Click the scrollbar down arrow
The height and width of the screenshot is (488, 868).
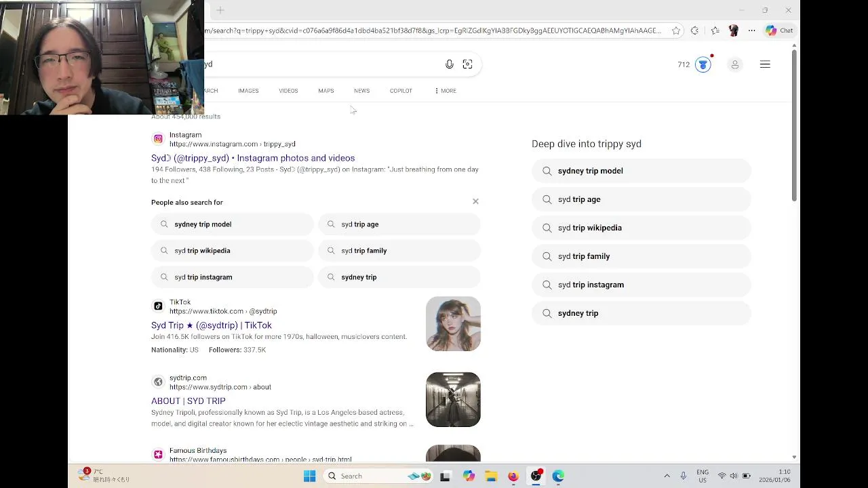[794, 457]
